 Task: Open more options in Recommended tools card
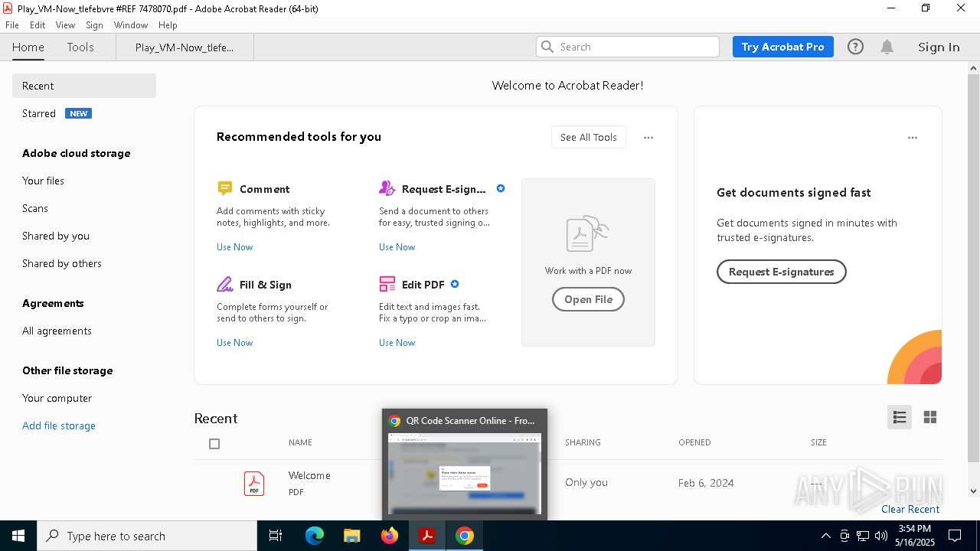click(x=648, y=138)
